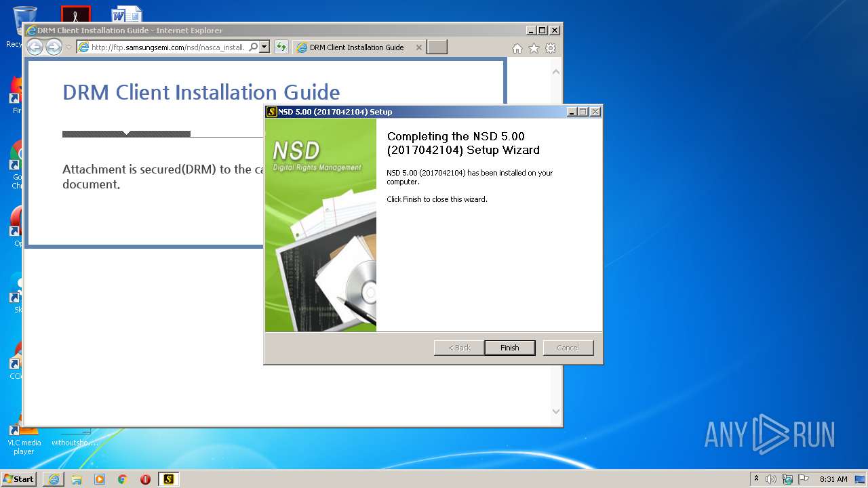The image size is (868, 488).
Task: Select DRM Client Installation Guide tab
Action: (356, 47)
